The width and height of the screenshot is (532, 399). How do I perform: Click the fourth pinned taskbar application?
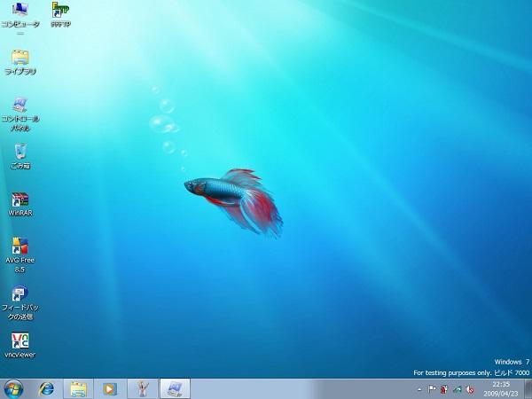point(141,388)
